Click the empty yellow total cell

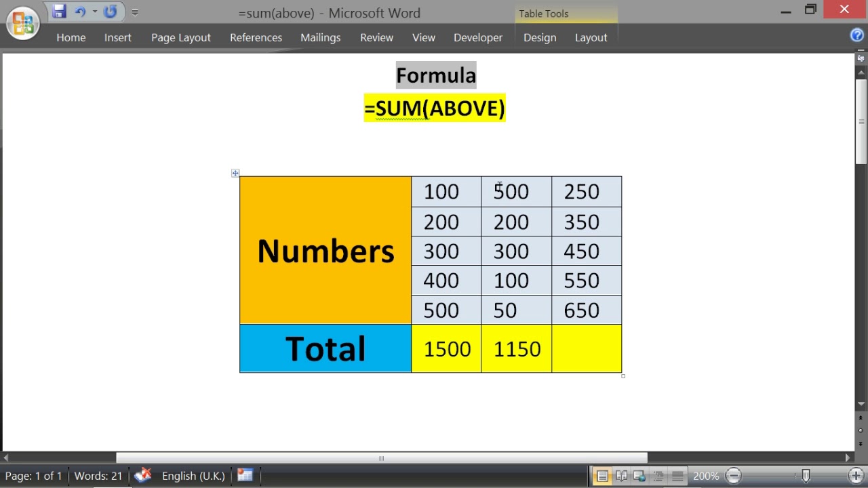coord(587,348)
